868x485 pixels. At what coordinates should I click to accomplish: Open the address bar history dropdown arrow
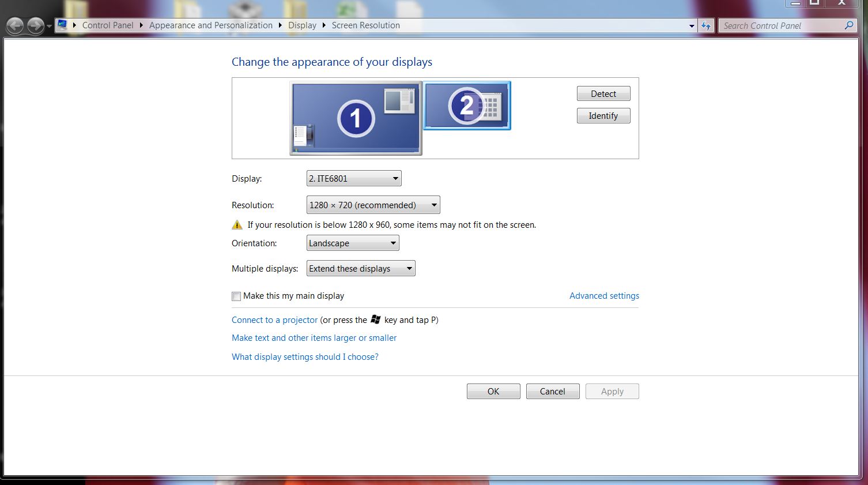click(692, 25)
